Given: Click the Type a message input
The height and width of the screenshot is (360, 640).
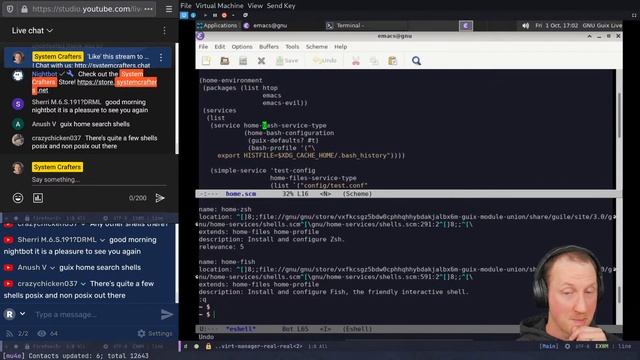Looking at the screenshot, I should tap(94, 314).
